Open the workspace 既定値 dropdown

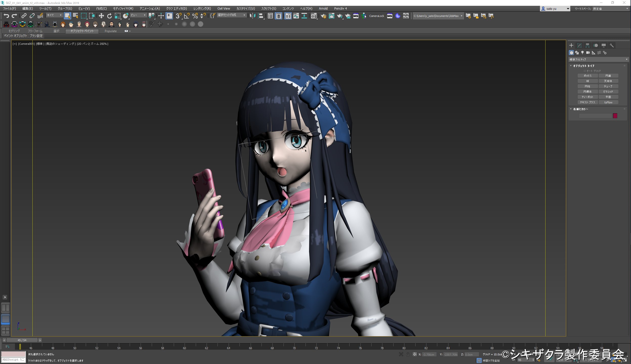pos(611,9)
